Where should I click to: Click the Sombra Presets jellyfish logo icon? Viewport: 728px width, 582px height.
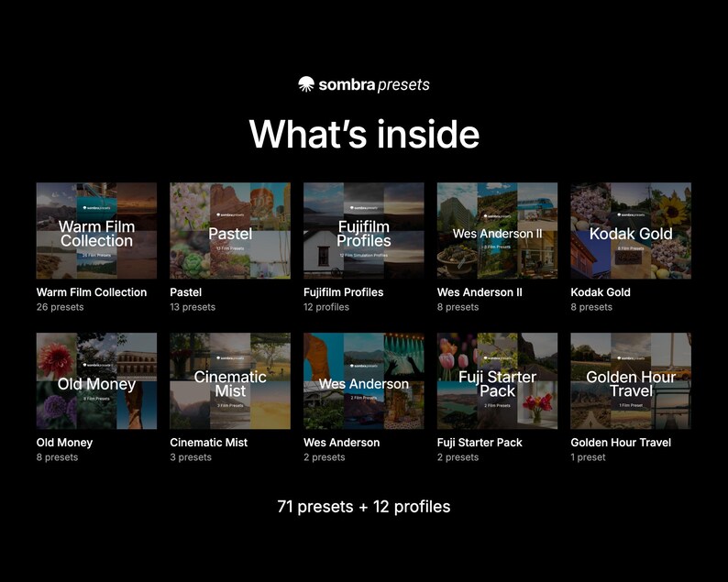306,84
